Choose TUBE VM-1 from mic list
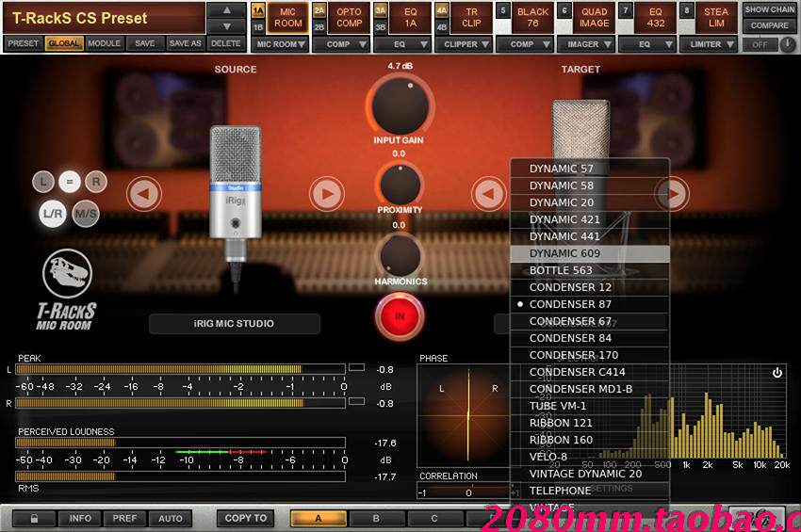Viewport: 801px width, 532px height. coord(590,406)
